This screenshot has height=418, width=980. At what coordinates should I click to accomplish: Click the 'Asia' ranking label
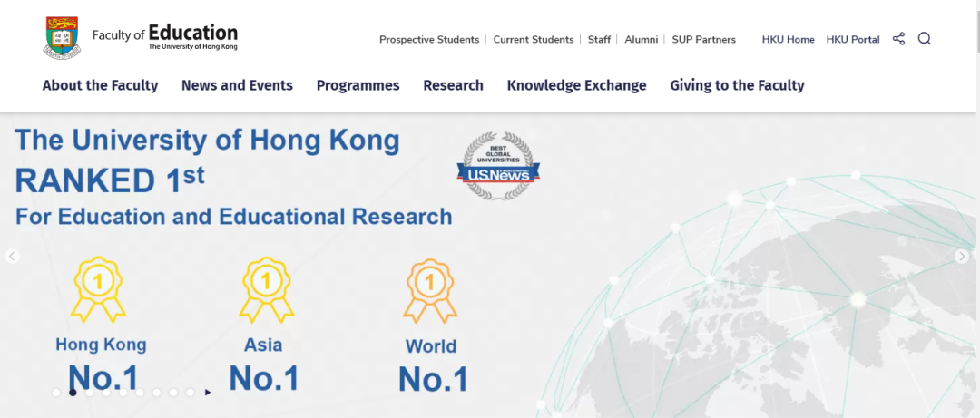click(x=263, y=345)
